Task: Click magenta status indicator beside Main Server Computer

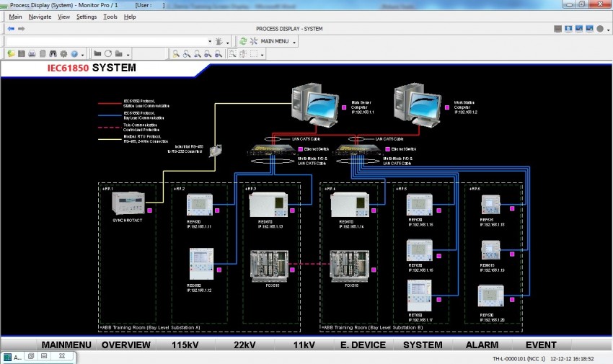Action: (344, 107)
